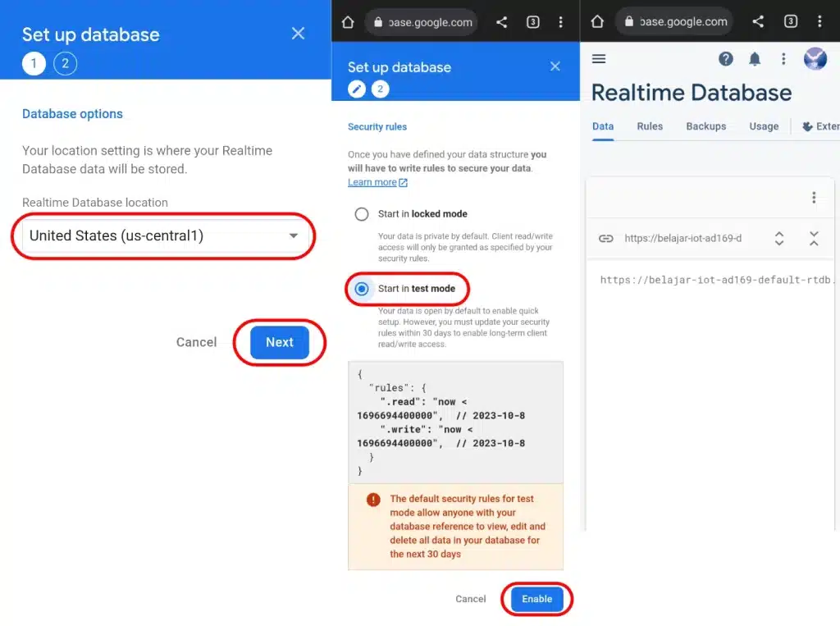The width and height of the screenshot is (840, 626).
Task: Click step 2 circle in left setup dialog
Action: [66, 63]
